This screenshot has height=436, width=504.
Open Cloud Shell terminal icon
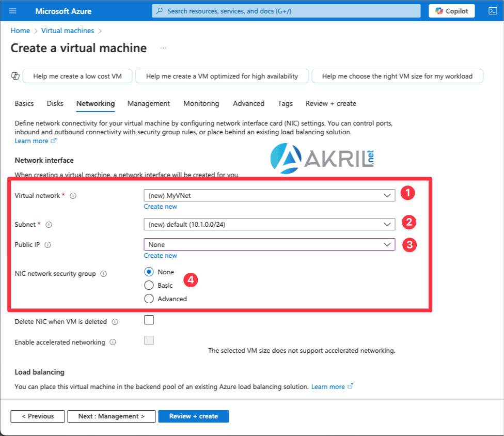[493, 11]
